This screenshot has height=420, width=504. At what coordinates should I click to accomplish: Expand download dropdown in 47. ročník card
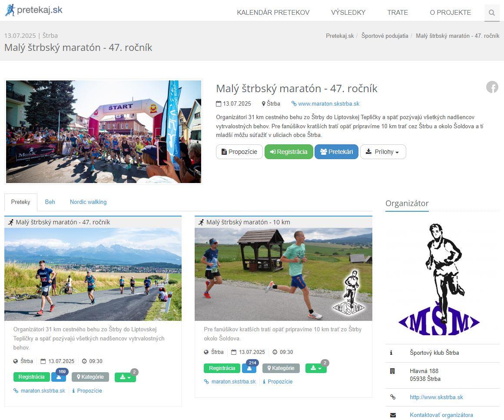pos(125,377)
